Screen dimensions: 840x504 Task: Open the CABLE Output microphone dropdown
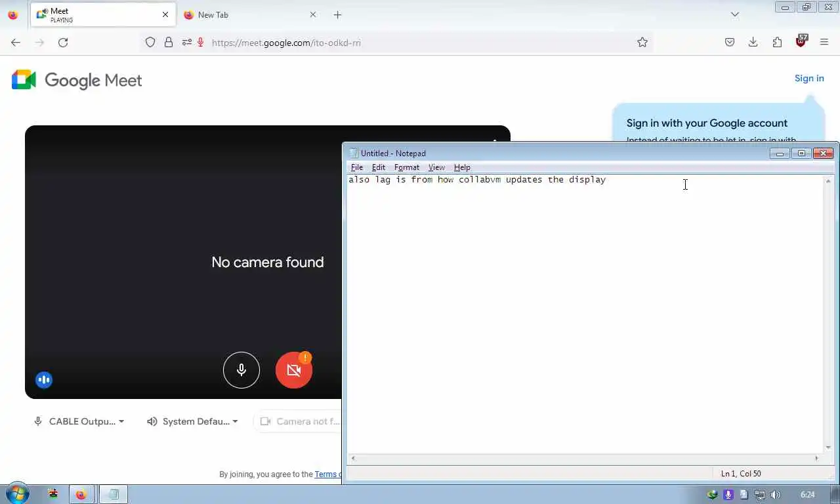[x=79, y=421]
